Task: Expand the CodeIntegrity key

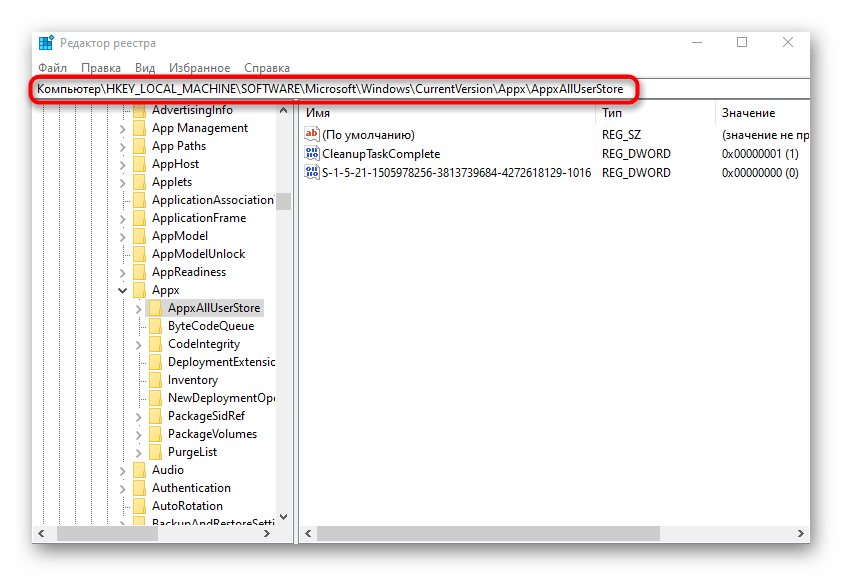Action: (139, 345)
